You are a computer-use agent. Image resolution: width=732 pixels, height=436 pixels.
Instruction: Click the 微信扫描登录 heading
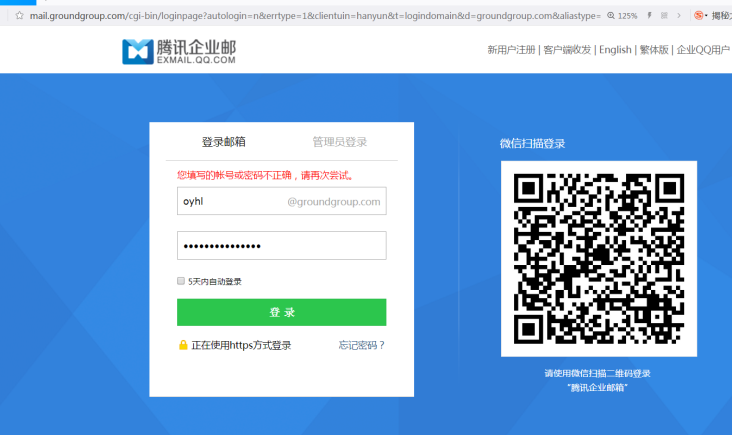click(x=533, y=143)
